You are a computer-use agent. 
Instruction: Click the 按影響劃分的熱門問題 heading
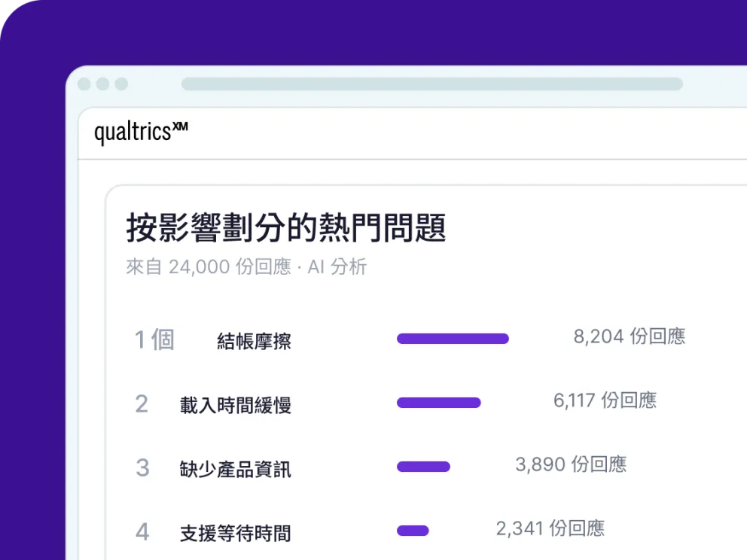click(286, 228)
